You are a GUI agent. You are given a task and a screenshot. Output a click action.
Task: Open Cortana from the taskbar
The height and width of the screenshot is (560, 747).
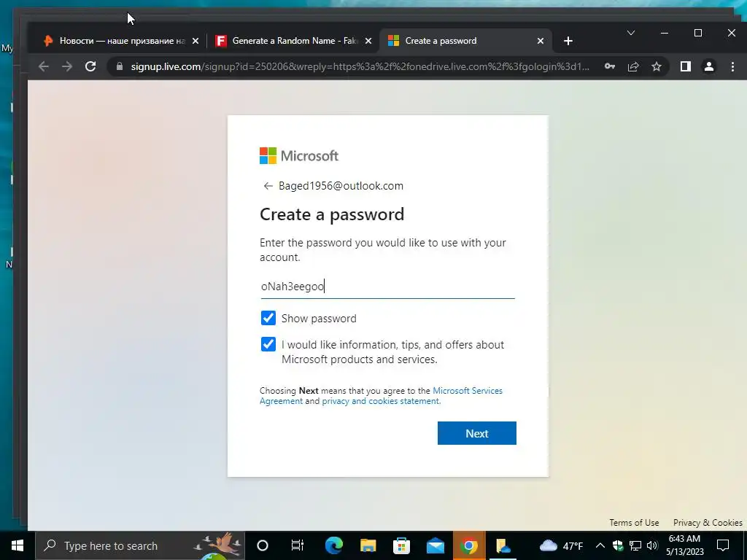pos(263,545)
